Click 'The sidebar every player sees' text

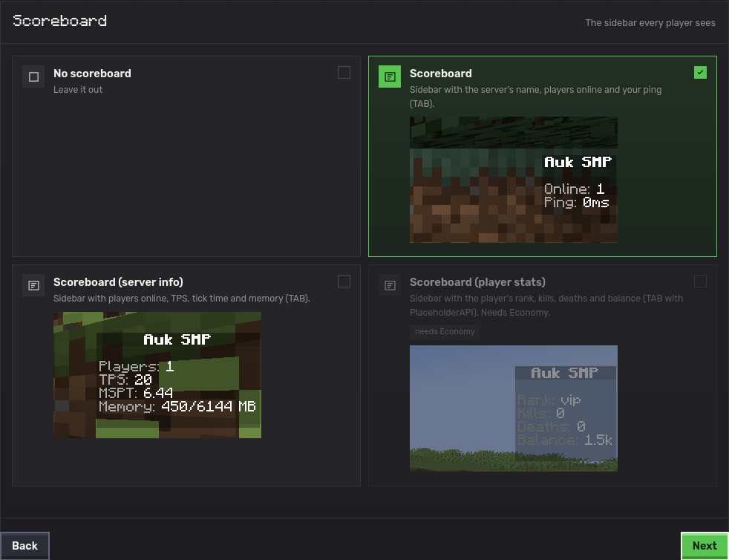point(650,23)
